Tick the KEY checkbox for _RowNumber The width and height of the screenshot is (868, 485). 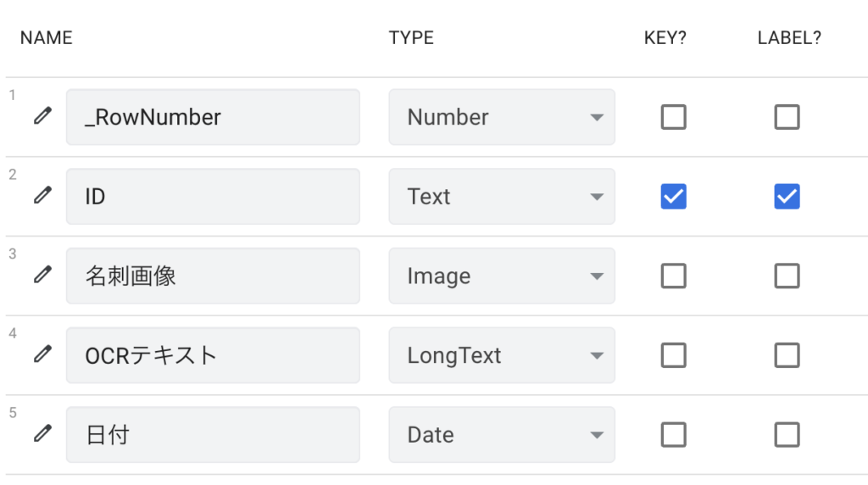pyautogui.click(x=673, y=117)
